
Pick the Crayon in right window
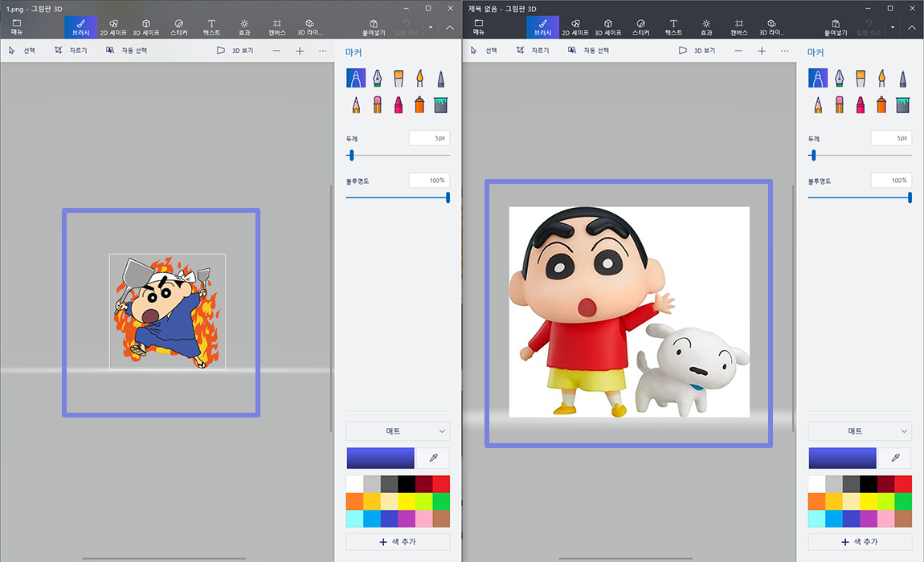[x=861, y=105]
